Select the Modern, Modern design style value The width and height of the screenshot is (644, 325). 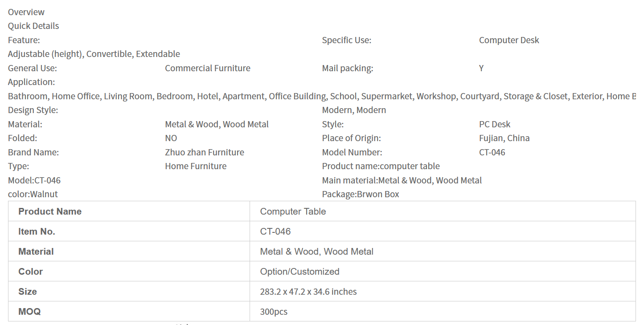(x=354, y=110)
